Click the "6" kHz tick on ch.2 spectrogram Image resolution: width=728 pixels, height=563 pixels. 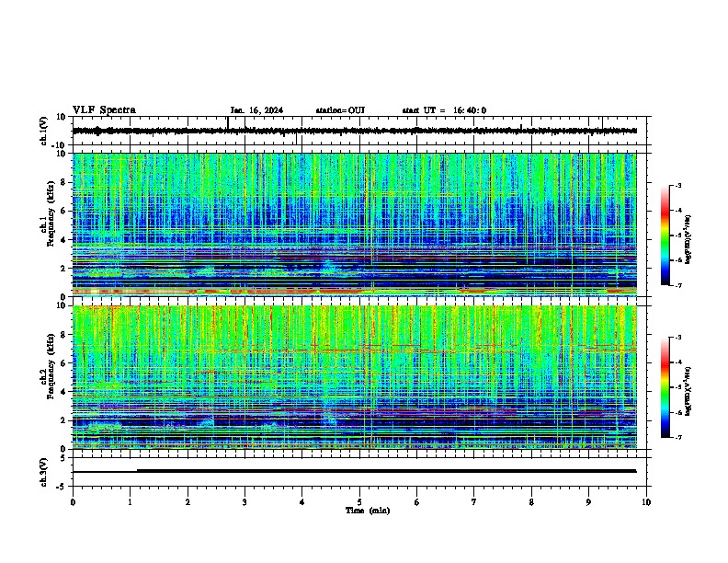pos(63,362)
